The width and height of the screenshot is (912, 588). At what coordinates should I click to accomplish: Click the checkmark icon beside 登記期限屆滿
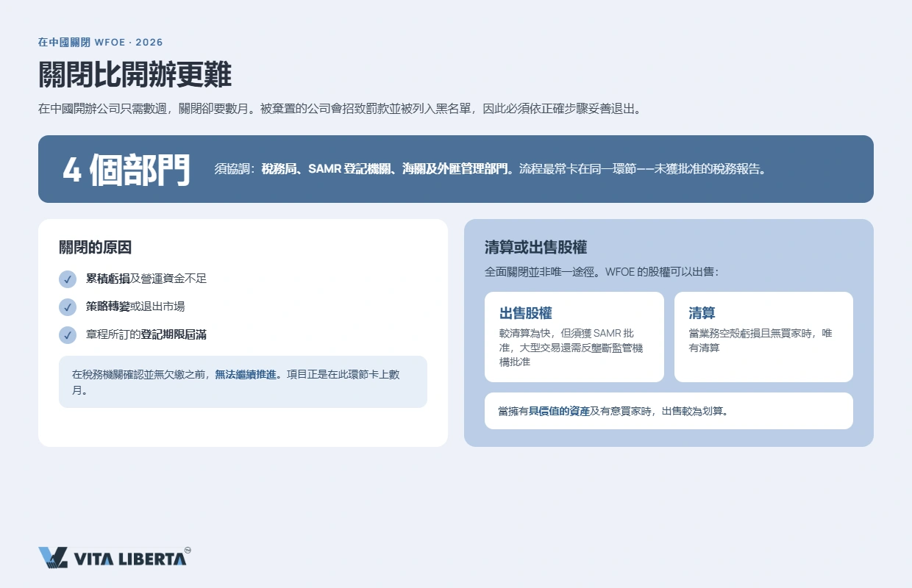coord(68,334)
